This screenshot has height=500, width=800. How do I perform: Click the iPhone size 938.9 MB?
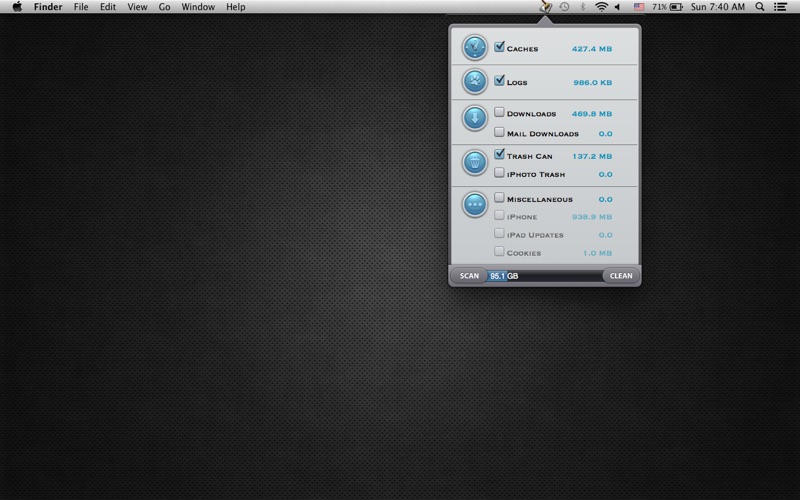[592, 217]
